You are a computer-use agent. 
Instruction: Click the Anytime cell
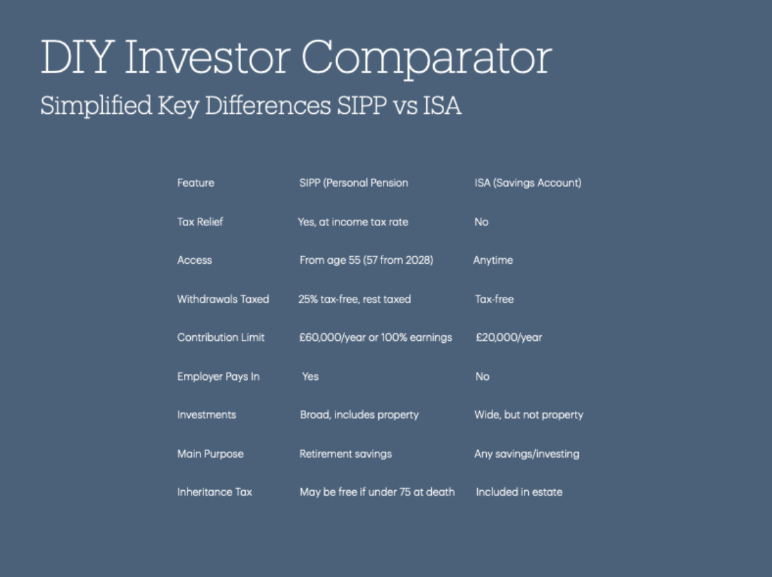point(493,260)
